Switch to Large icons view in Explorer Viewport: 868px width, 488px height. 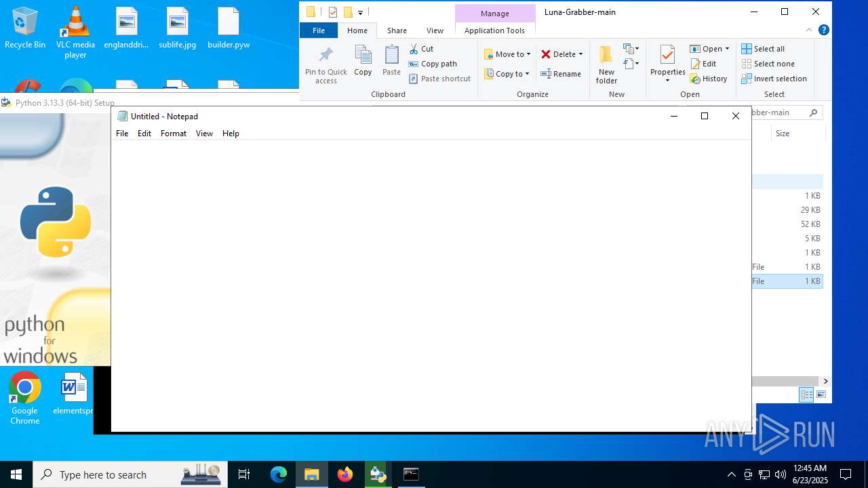[821, 394]
